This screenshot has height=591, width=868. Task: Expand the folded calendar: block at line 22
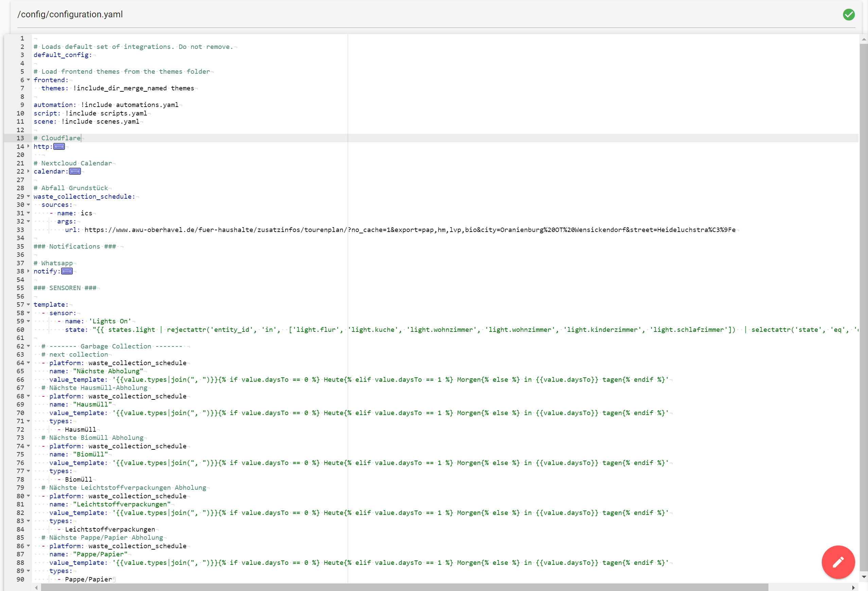(x=29, y=172)
